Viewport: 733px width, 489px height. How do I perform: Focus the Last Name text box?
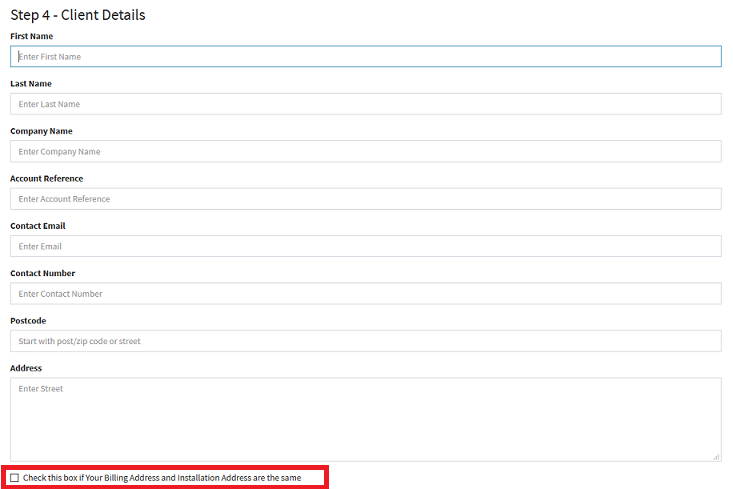[366, 104]
